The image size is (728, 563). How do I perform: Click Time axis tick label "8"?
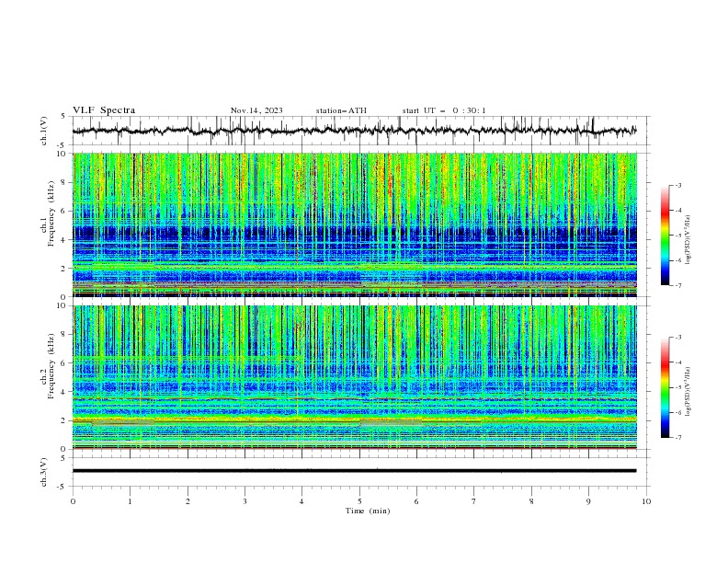pos(531,501)
